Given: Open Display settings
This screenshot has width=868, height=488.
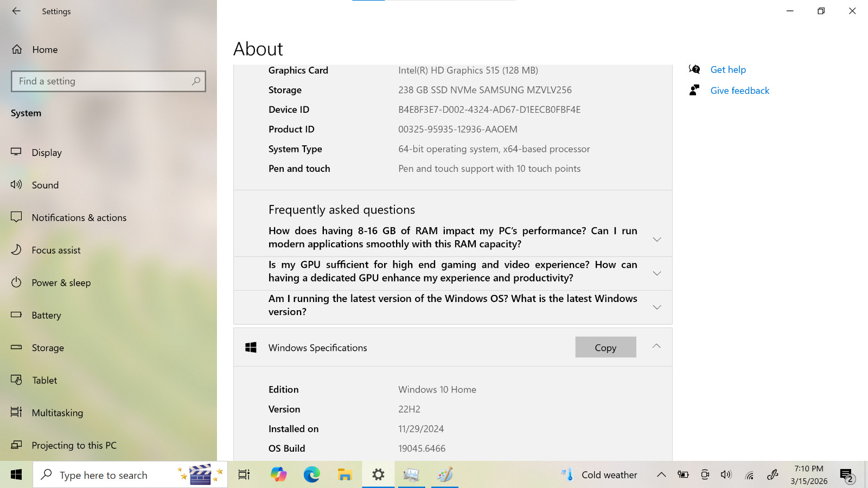Looking at the screenshot, I should point(108,152).
